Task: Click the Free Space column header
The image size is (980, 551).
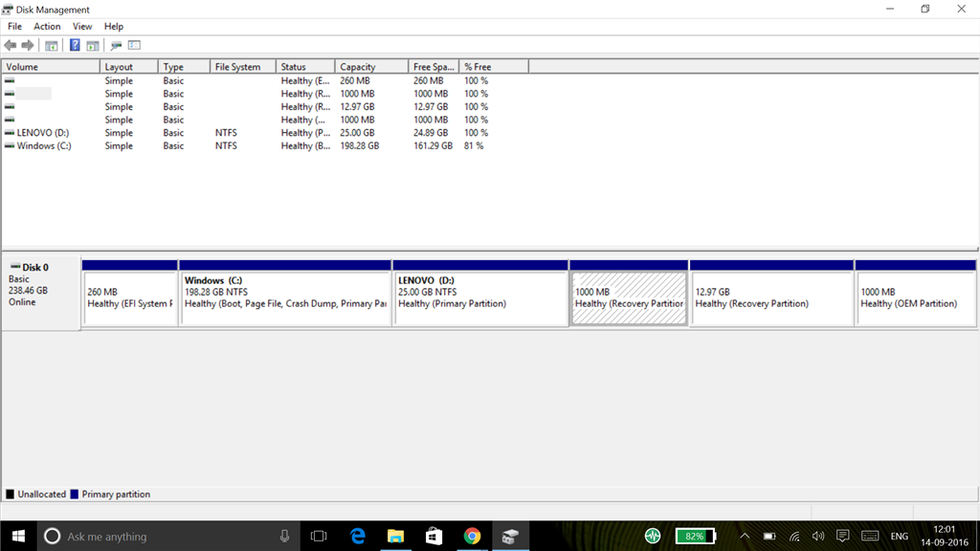Action: pyautogui.click(x=434, y=67)
